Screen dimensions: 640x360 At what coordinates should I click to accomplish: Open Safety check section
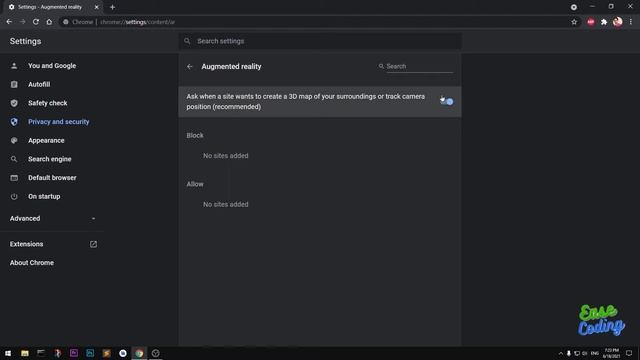(x=47, y=103)
